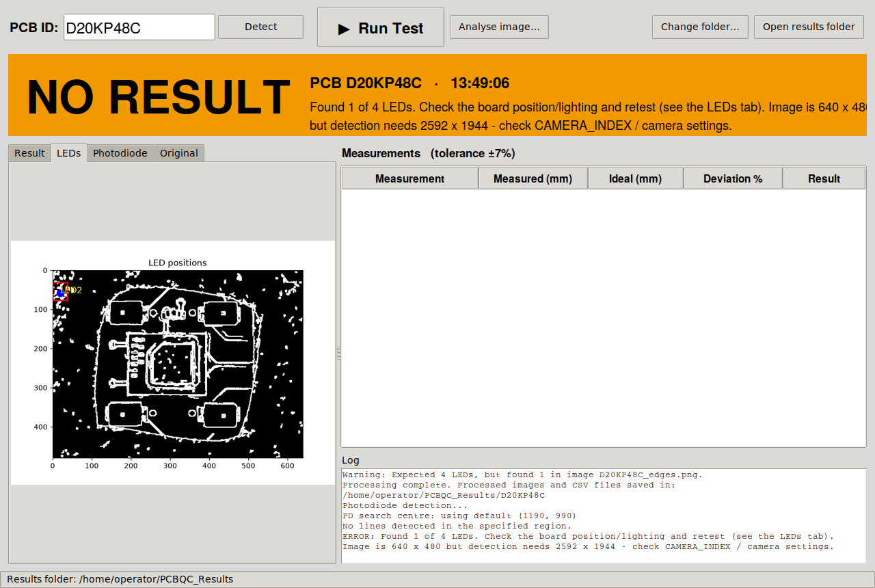Click the NO RESULT status banner

tap(437, 95)
